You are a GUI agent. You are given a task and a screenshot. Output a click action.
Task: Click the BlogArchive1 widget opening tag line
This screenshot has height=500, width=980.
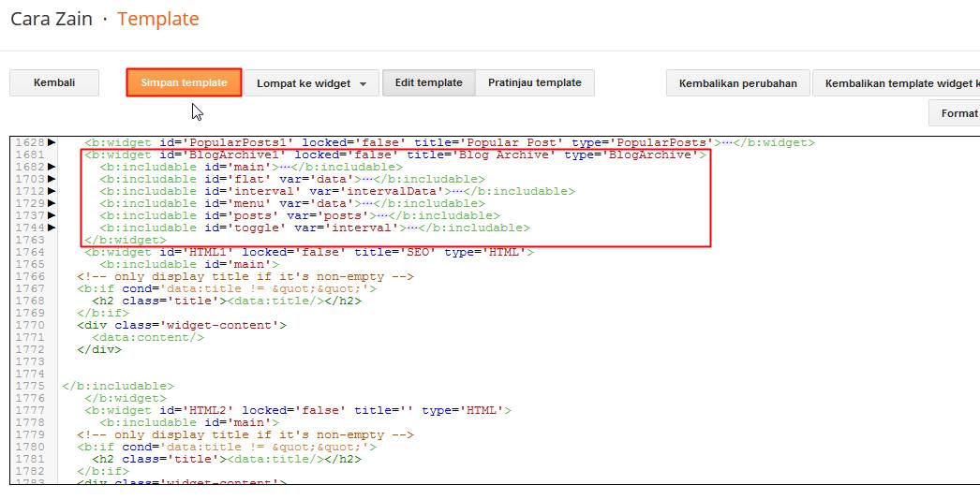395,155
